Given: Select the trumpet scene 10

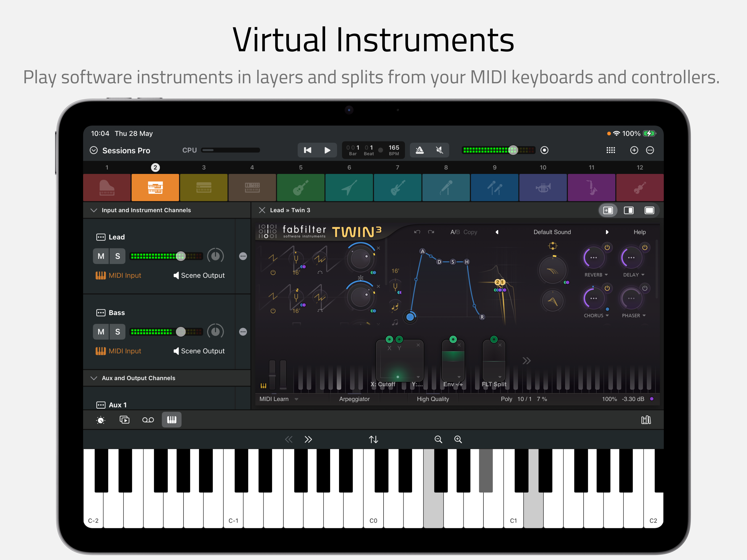Looking at the screenshot, I should (543, 187).
